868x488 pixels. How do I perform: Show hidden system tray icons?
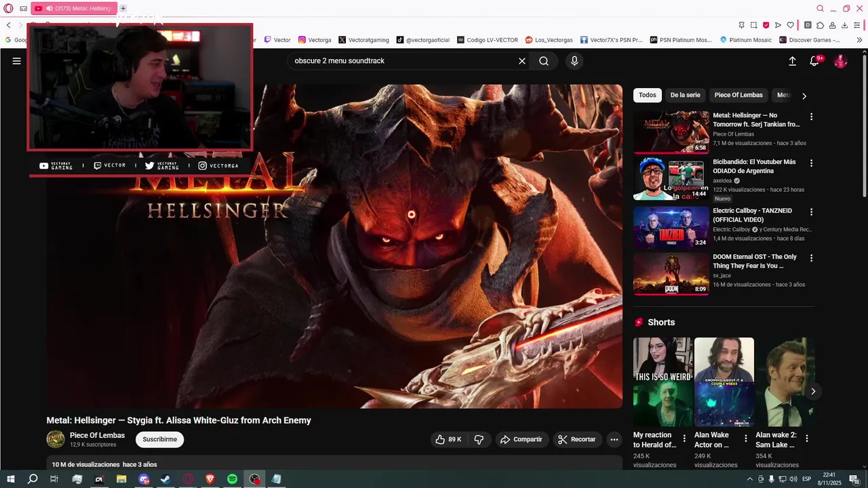pos(749,479)
